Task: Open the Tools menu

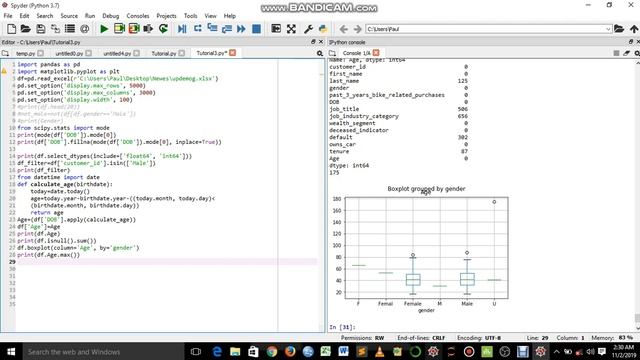Action: coord(191,16)
